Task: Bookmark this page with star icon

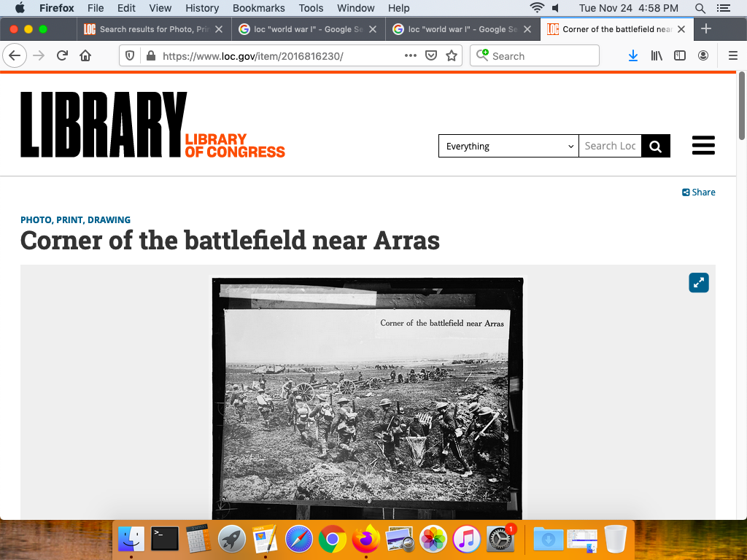Action: pos(452,56)
